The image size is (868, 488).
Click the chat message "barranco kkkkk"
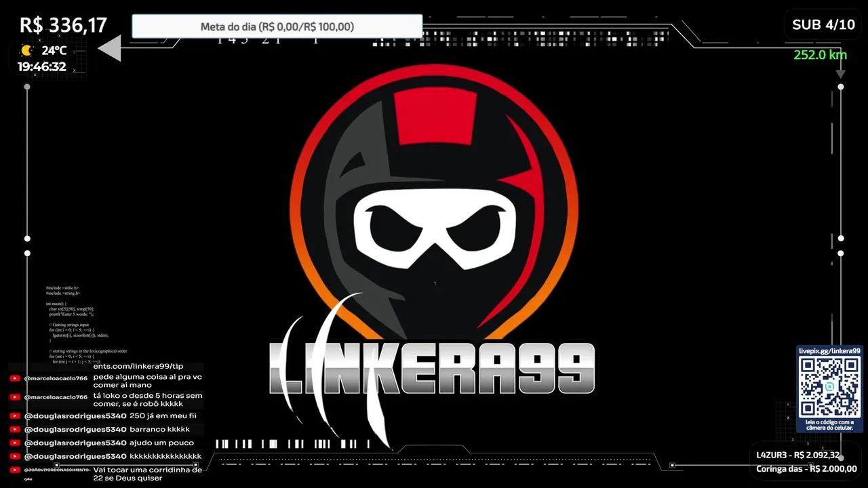pos(159,430)
